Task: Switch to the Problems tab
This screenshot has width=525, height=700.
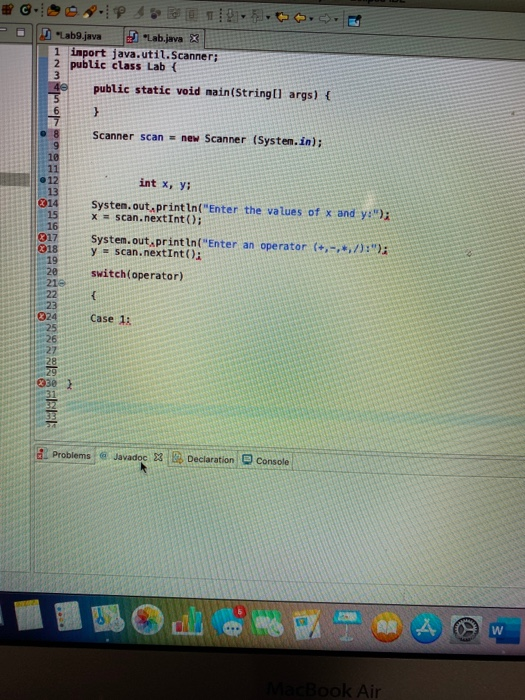Action: [65, 454]
